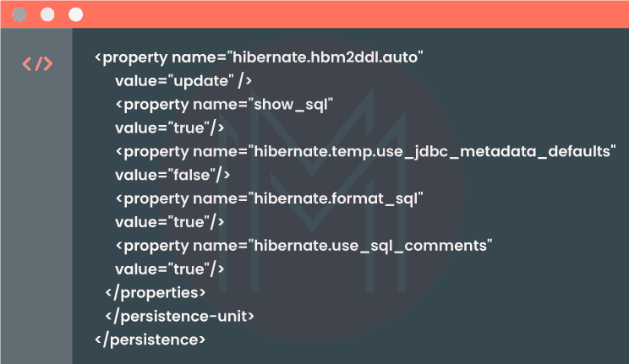Click the leftmost gray window circle
Image resolution: width=629 pixels, height=364 pixels.
[20, 14]
